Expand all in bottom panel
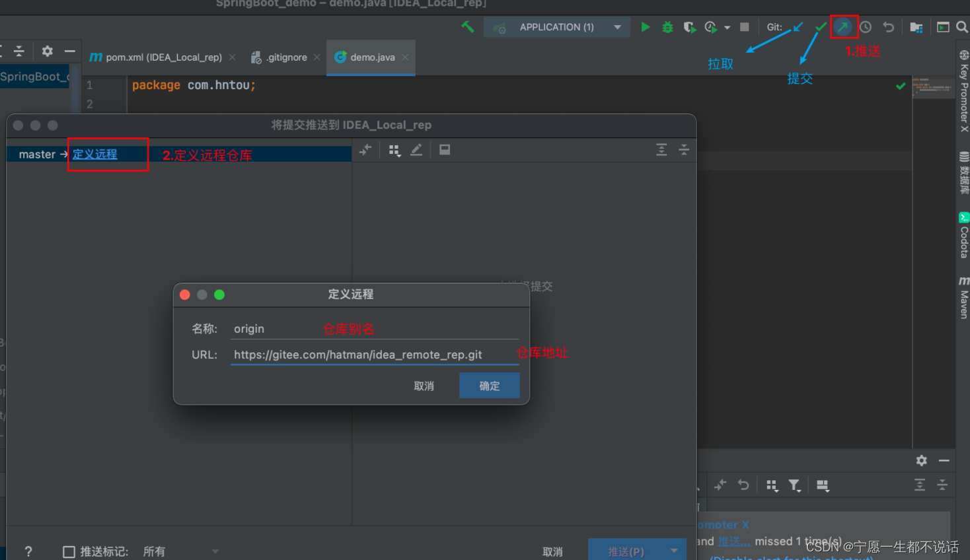This screenshot has height=560, width=970. (x=920, y=485)
